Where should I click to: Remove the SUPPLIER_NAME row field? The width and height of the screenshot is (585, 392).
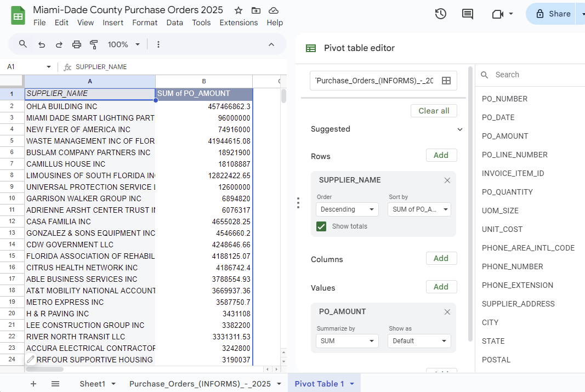[x=447, y=180]
